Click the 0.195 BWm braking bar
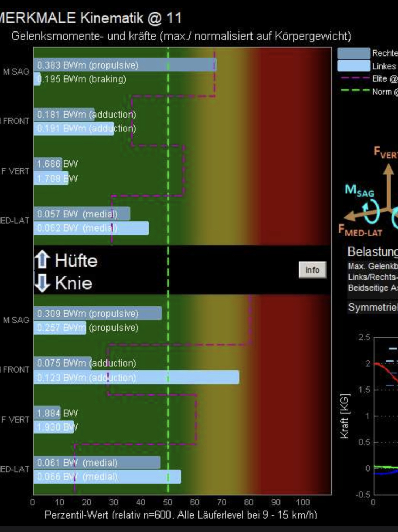 click(37, 79)
